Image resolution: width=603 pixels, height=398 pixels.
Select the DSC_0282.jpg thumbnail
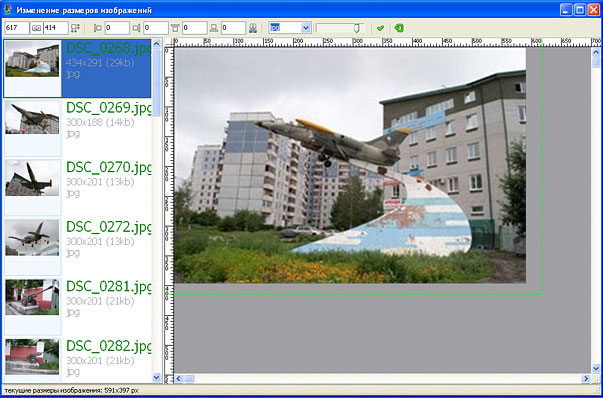point(32,357)
